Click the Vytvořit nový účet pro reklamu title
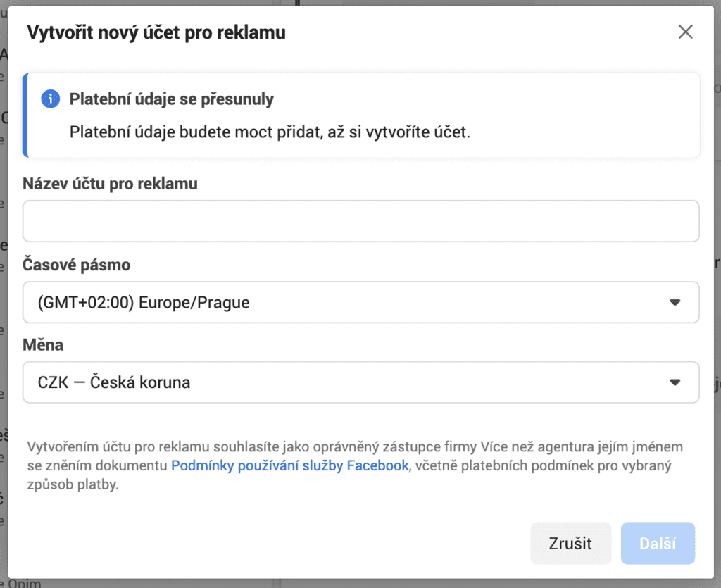The width and height of the screenshot is (721, 588). click(156, 32)
